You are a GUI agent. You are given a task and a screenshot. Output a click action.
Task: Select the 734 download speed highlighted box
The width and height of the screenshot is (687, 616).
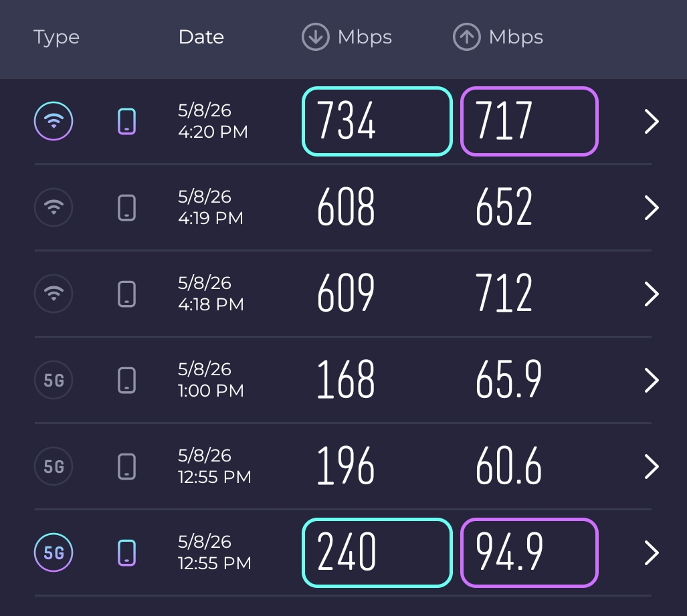coord(377,121)
